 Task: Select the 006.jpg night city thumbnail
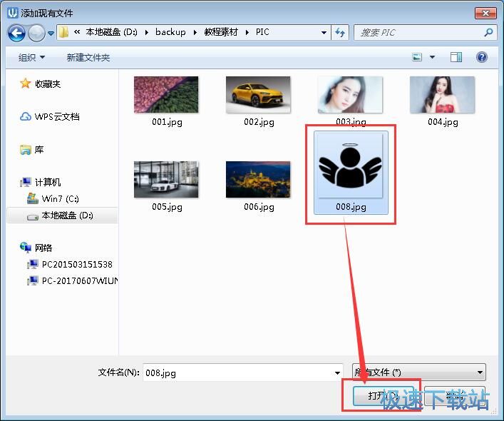(258, 179)
